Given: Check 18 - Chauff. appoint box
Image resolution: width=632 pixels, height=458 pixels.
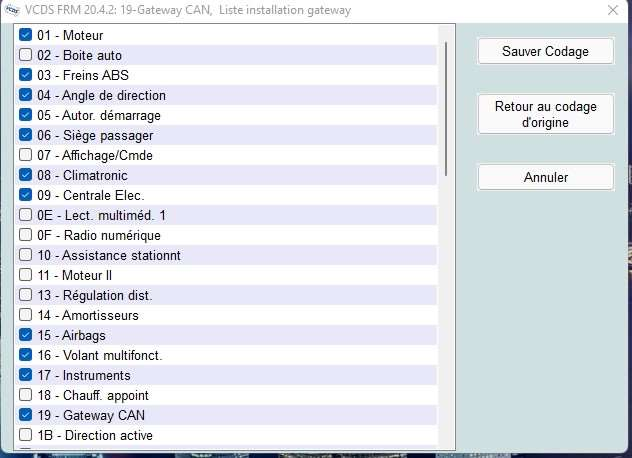Looking at the screenshot, I should [x=25, y=395].
